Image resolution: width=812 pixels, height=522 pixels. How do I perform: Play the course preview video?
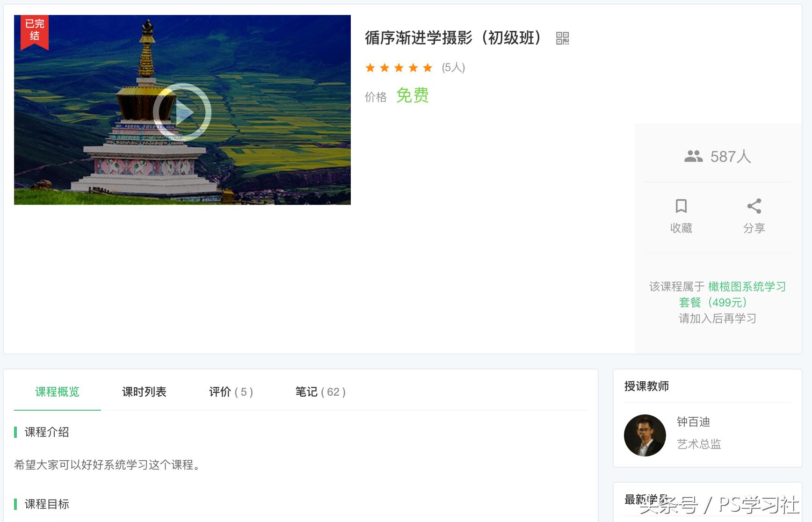coord(182,112)
